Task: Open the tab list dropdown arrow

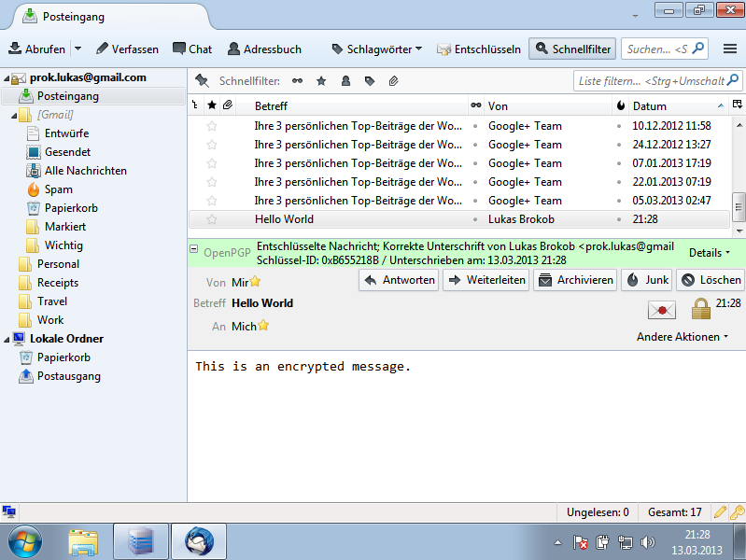Action: pyautogui.click(x=635, y=16)
